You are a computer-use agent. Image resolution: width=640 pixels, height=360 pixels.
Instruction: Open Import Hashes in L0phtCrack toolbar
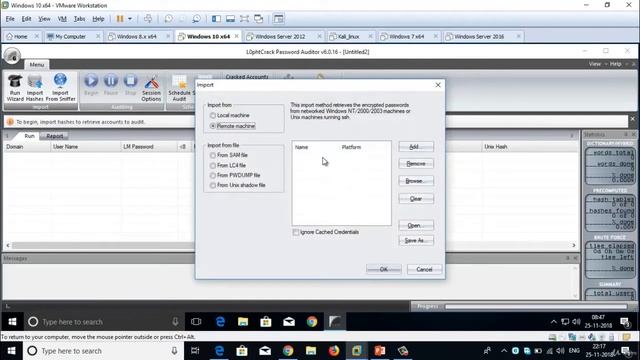35,88
